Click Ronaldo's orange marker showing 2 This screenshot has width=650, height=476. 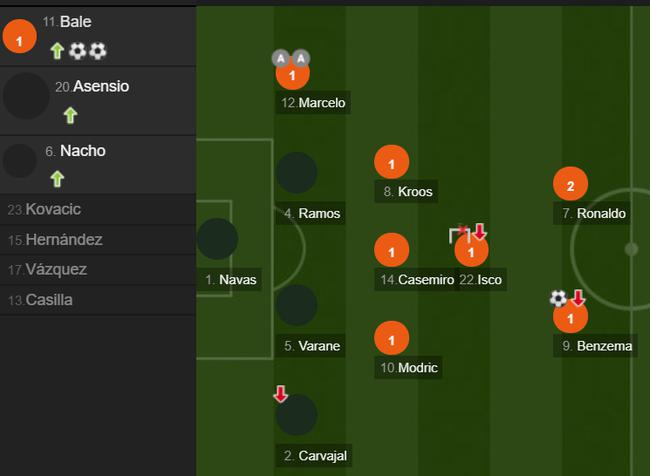click(570, 185)
